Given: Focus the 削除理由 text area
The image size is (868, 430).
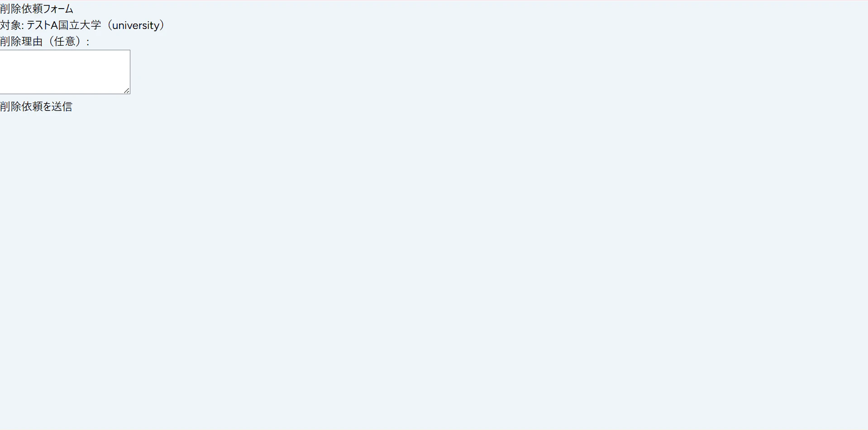Looking at the screenshot, I should coord(65,72).
